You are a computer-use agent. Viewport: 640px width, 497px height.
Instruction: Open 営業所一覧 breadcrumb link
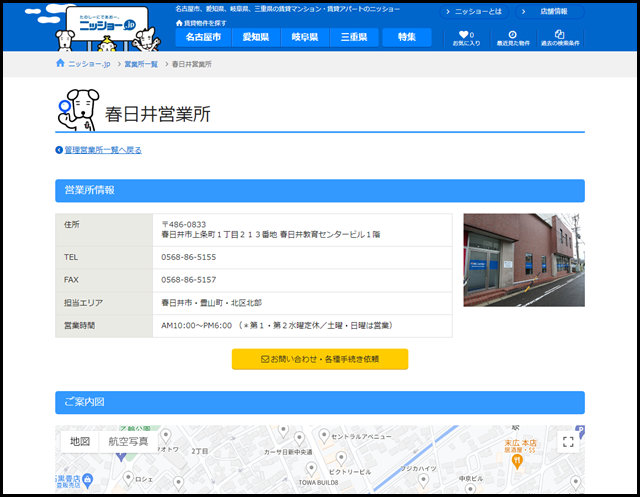pyautogui.click(x=140, y=64)
